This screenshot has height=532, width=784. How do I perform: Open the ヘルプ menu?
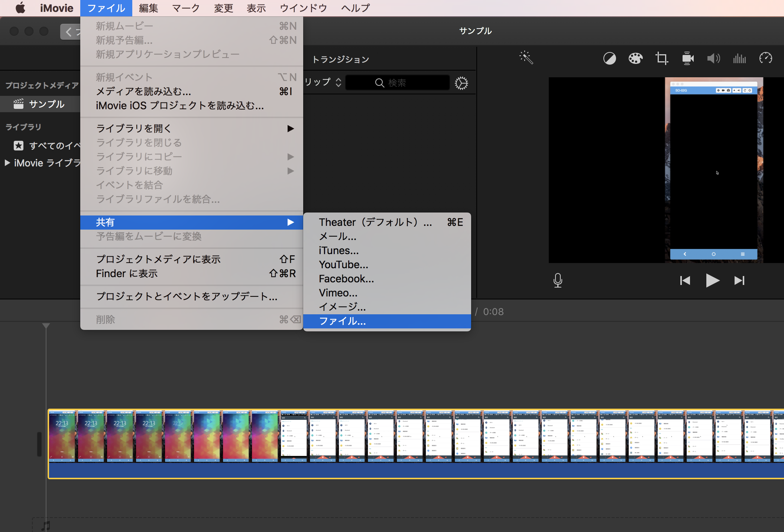(x=355, y=8)
